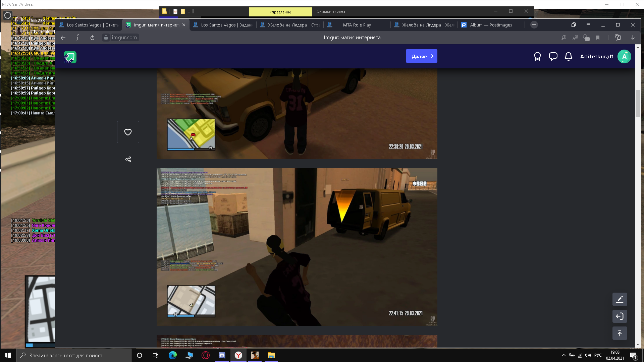Click the imgur.com address field

click(x=124, y=38)
